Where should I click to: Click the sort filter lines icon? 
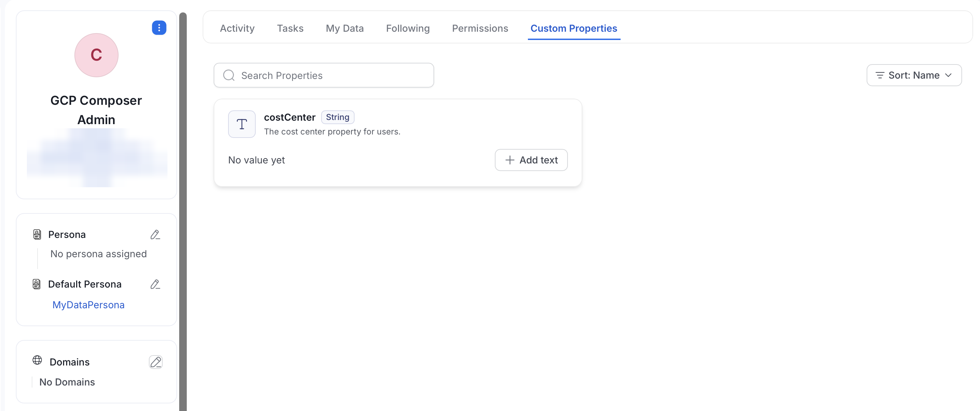(880, 76)
